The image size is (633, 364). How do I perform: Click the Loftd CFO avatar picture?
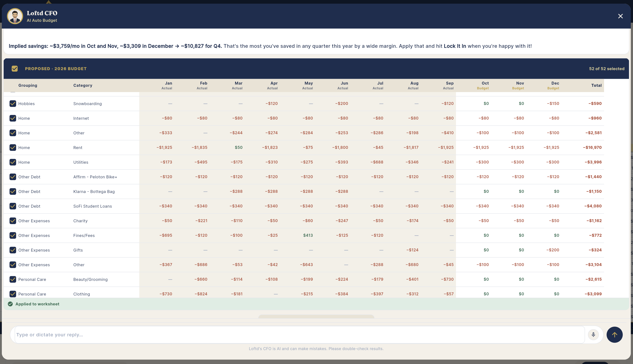[15, 16]
